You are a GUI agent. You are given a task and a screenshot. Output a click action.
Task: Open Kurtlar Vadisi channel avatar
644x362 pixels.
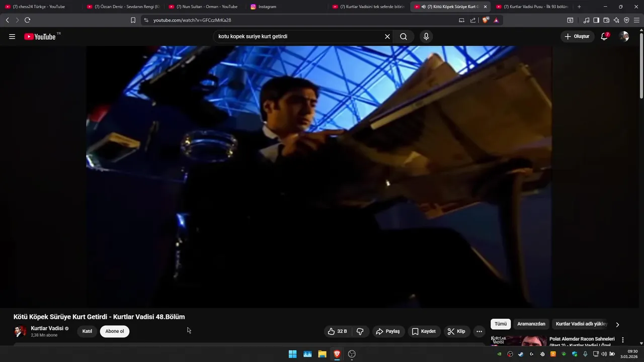(20, 331)
